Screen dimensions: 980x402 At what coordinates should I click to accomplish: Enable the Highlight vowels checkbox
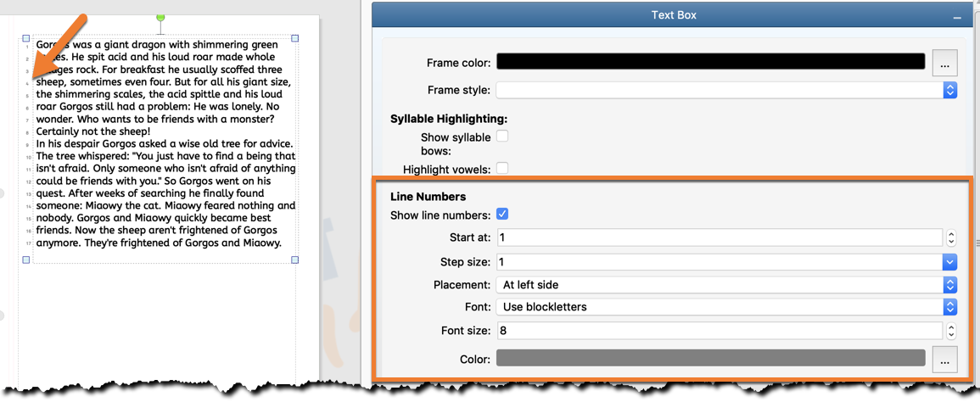point(502,169)
